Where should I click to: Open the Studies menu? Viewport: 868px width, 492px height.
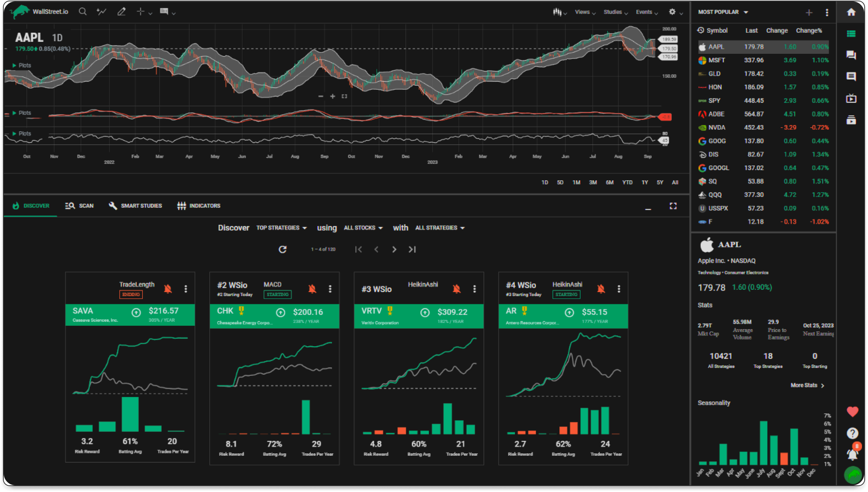(615, 12)
